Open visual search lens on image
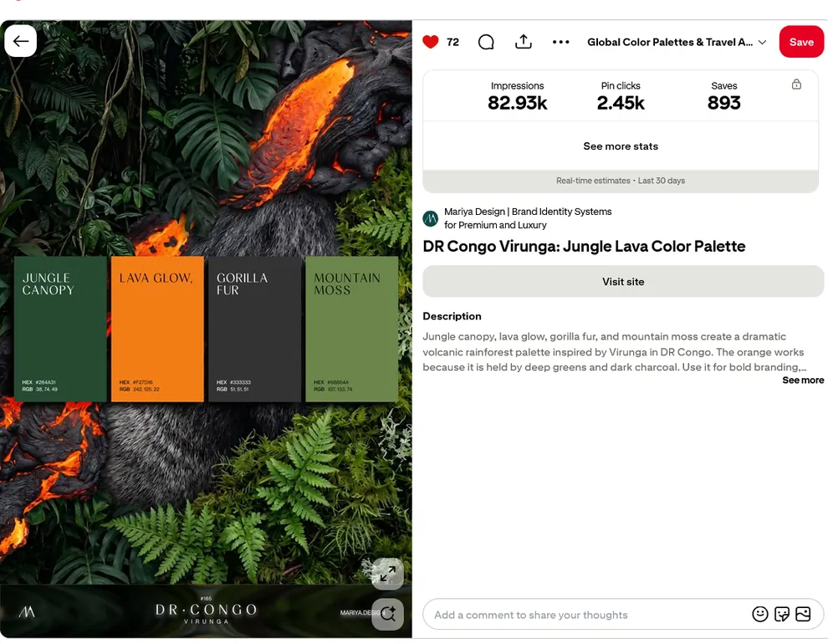This screenshot has width=828, height=644. point(387,614)
